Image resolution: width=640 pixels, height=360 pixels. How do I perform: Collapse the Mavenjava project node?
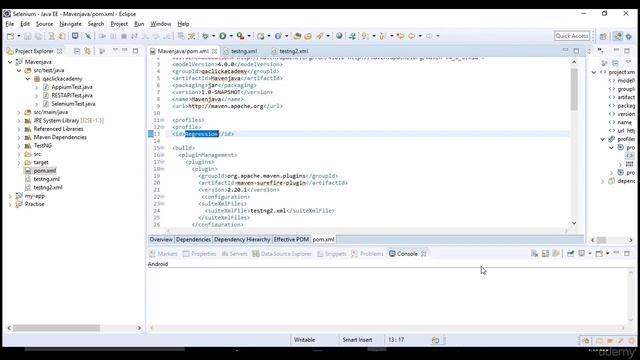(10, 62)
